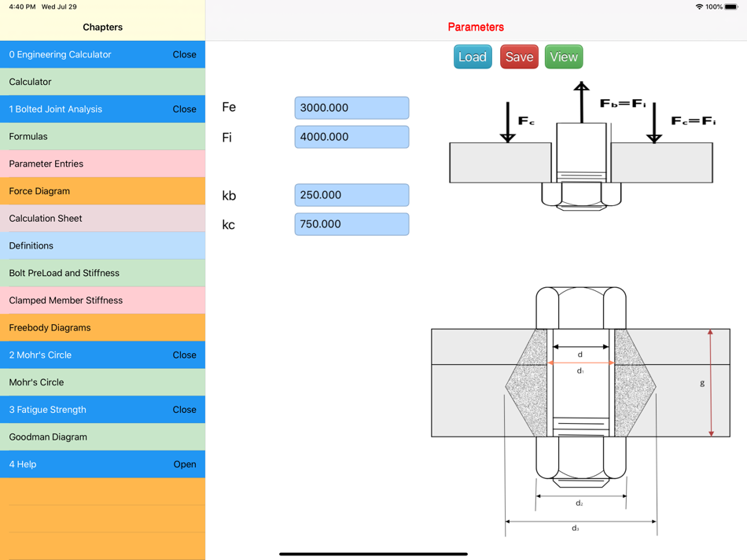Viewport: 747px width, 560px height.
Task: Tap the Wi-Fi status icon
Action: click(x=699, y=6)
